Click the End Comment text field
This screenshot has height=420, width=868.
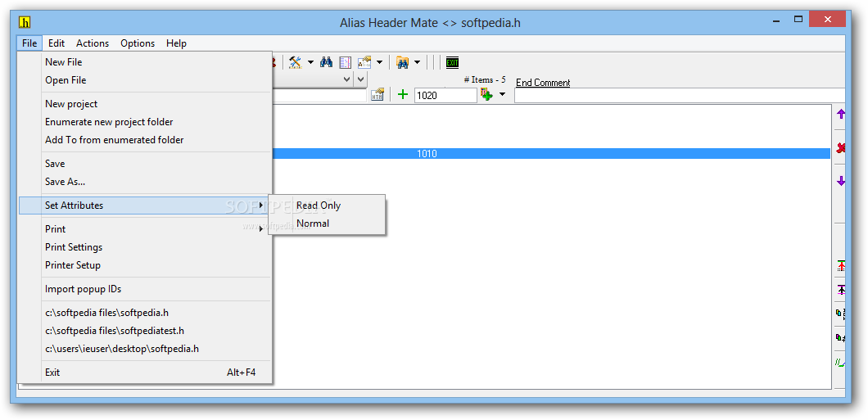[x=679, y=95]
